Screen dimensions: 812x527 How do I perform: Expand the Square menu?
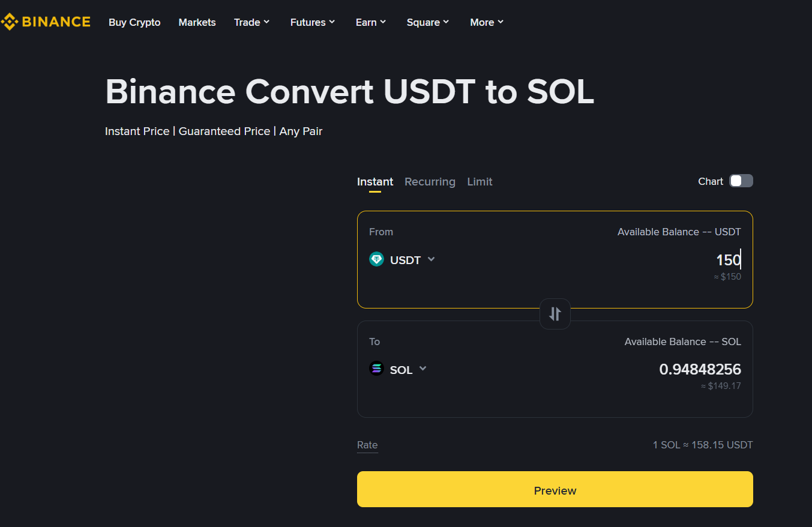point(428,22)
